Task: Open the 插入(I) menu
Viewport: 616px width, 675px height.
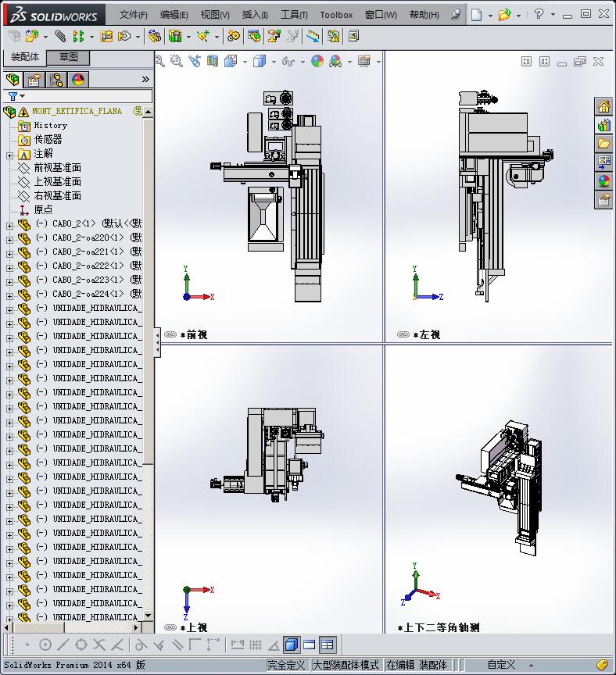Action: [255, 15]
